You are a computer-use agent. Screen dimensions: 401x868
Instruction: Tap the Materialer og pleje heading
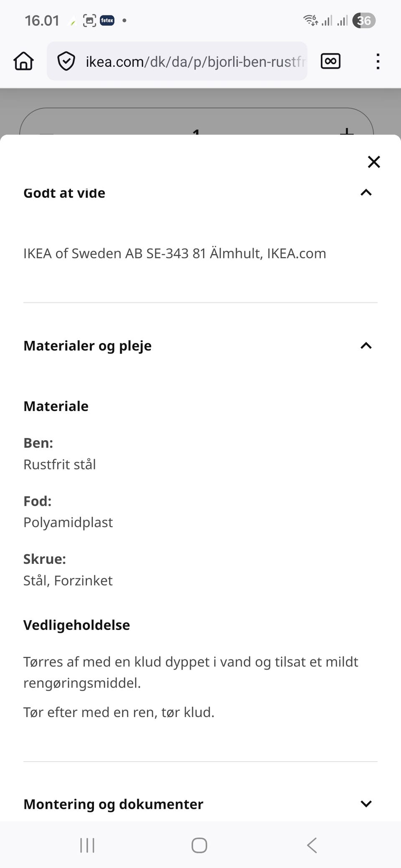[87, 346]
